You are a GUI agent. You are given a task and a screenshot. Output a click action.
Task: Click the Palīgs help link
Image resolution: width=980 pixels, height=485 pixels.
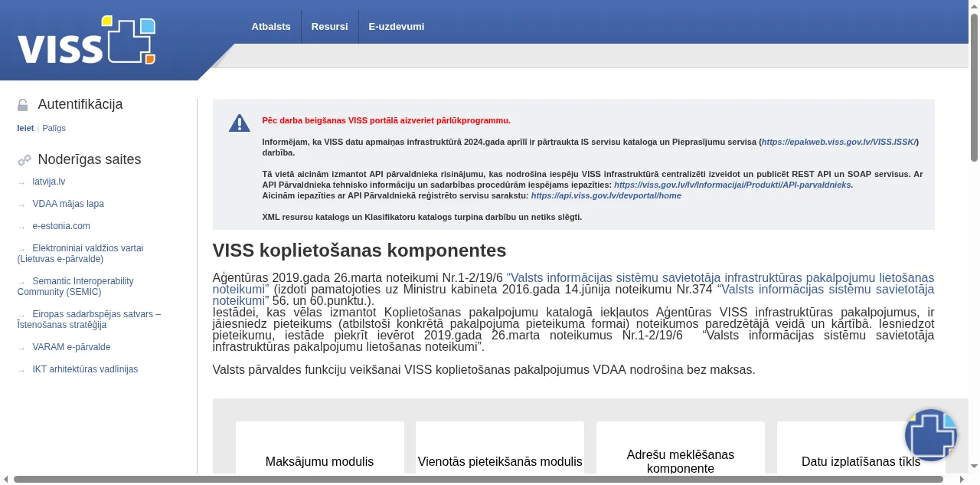(54, 129)
